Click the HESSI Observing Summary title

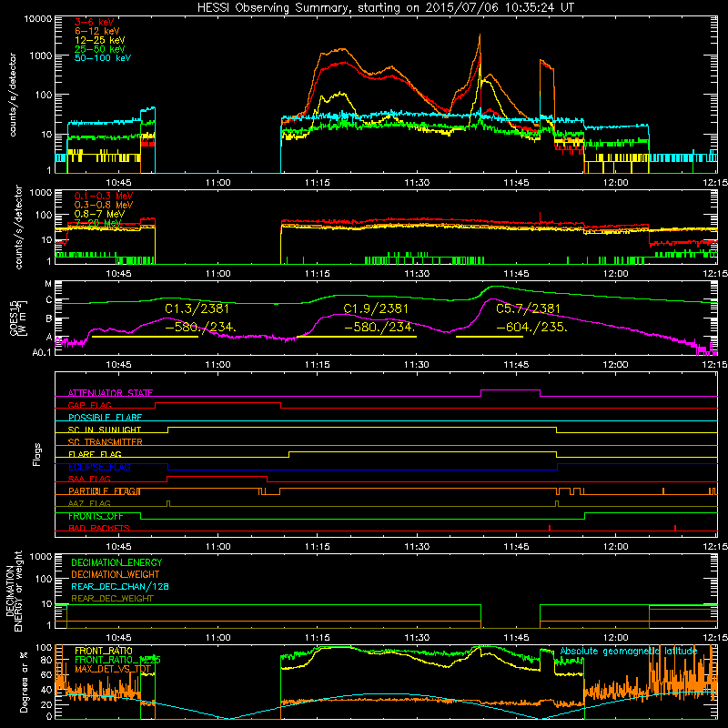[385, 8]
